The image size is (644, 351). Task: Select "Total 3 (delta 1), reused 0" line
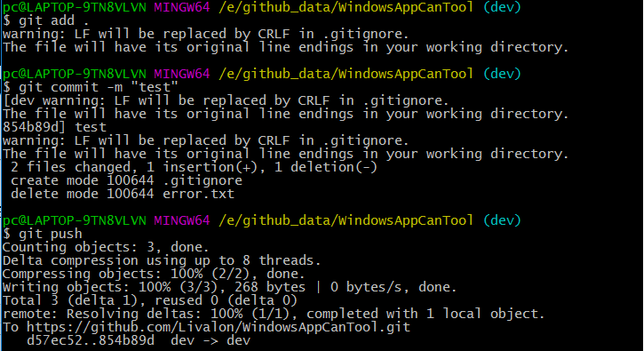tap(150, 300)
